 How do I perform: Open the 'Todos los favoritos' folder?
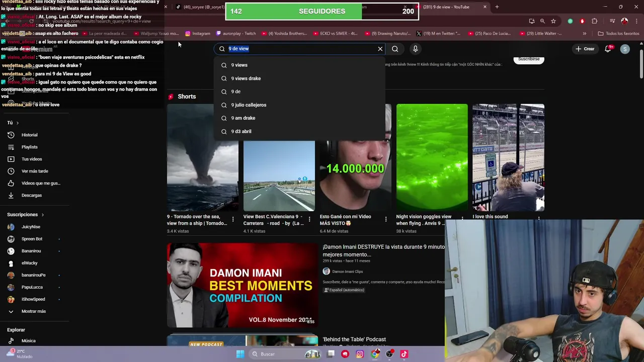click(x=618, y=34)
